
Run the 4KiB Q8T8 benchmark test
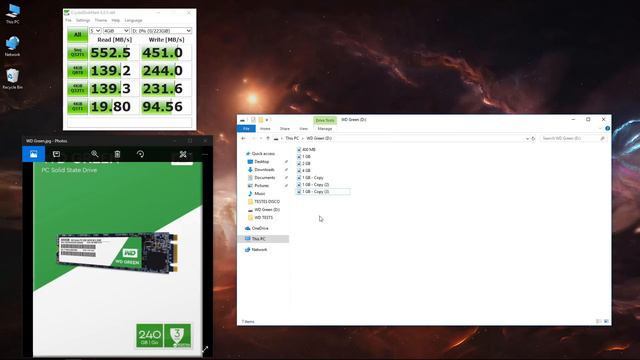[x=77, y=71]
